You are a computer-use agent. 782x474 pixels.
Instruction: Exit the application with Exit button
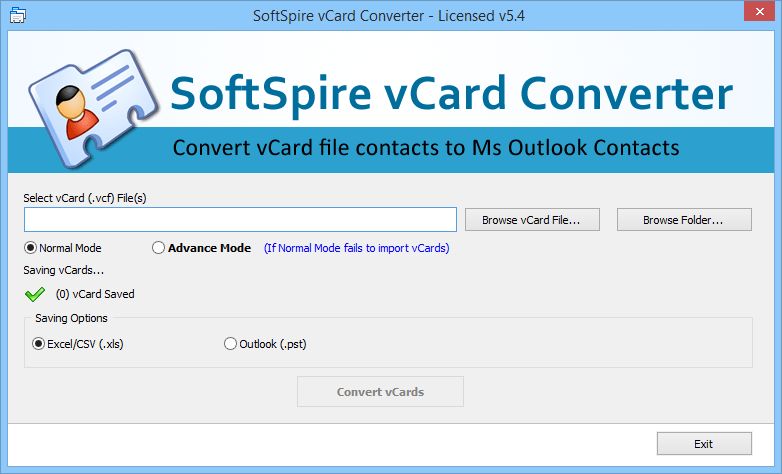pos(704,444)
